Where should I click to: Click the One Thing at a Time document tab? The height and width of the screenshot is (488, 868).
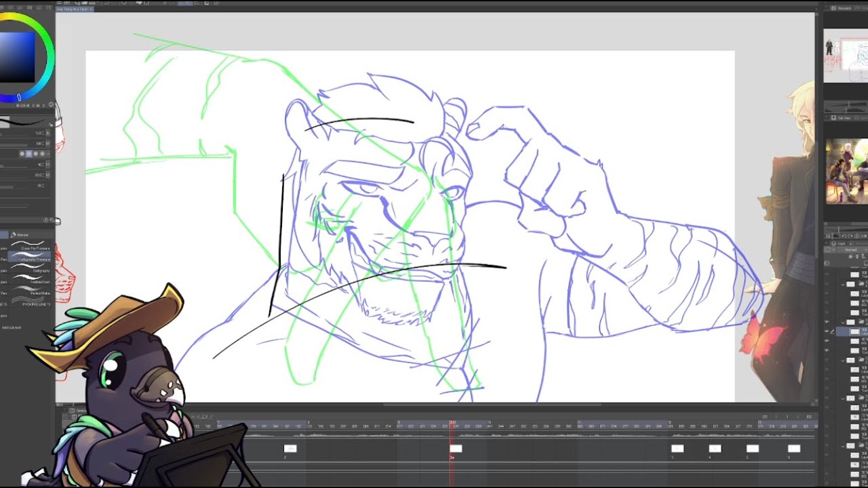point(75,9)
